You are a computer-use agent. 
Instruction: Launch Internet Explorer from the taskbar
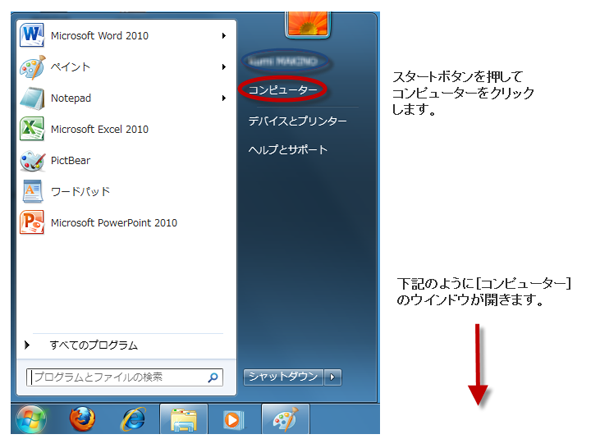(133, 419)
